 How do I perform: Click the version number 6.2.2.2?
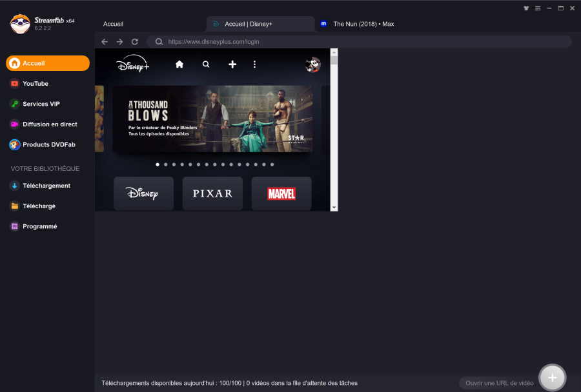(x=43, y=28)
